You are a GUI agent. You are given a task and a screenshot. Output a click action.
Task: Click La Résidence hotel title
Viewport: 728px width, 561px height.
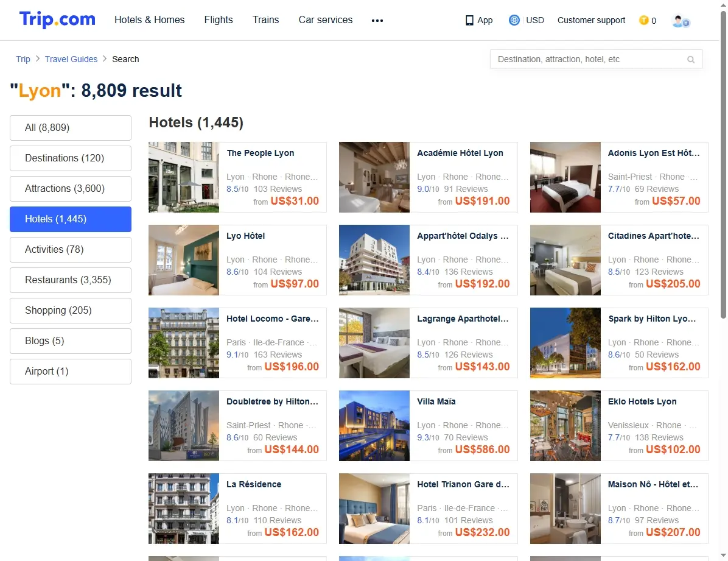click(254, 484)
